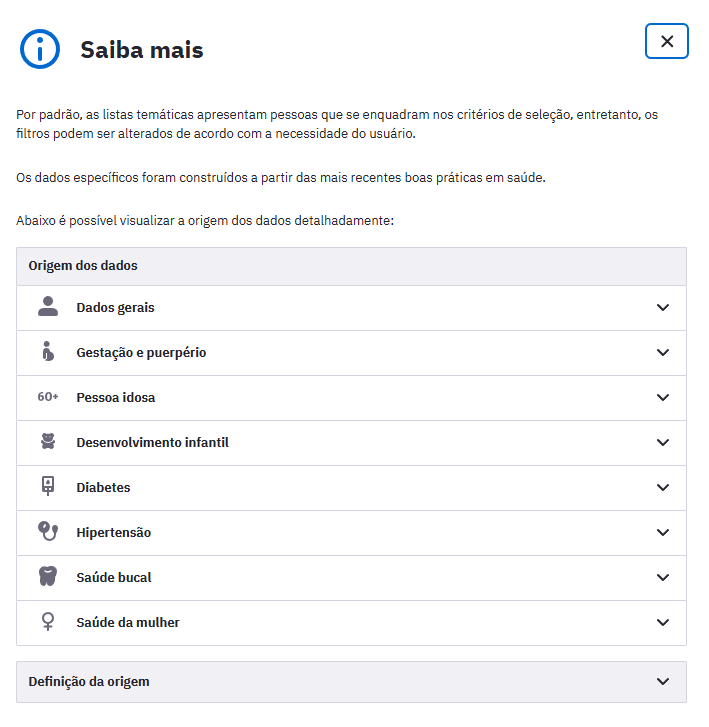Click the teddy bear icon for Desenvolvimento infantil
Viewport: 709px width, 727px height.
(48, 442)
